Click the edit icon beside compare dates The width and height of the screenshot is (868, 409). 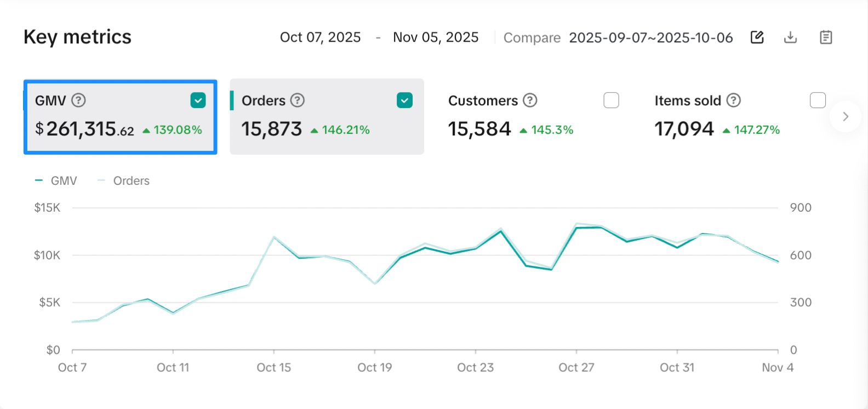(x=757, y=37)
